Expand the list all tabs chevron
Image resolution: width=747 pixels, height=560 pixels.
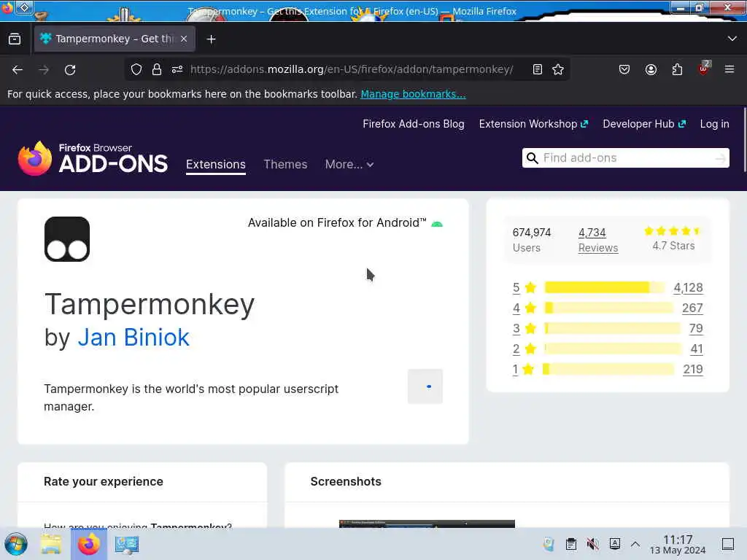pos(732,39)
